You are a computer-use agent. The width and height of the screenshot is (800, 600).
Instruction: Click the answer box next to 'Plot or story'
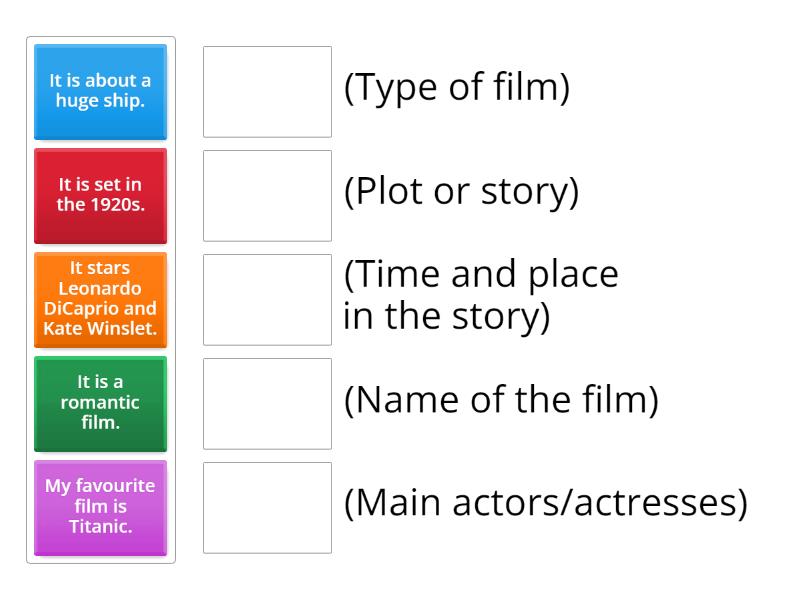pyautogui.click(x=267, y=196)
